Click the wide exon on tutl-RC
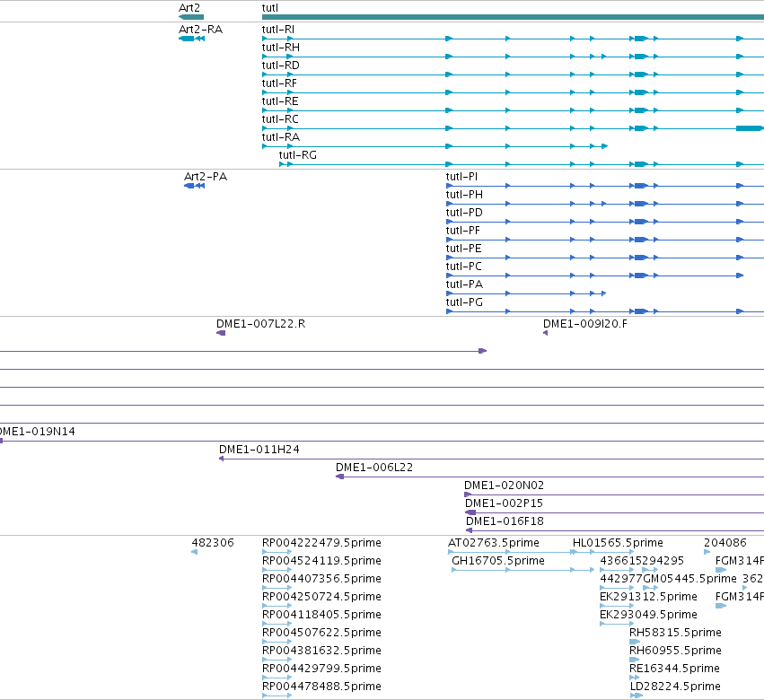 point(749,128)
